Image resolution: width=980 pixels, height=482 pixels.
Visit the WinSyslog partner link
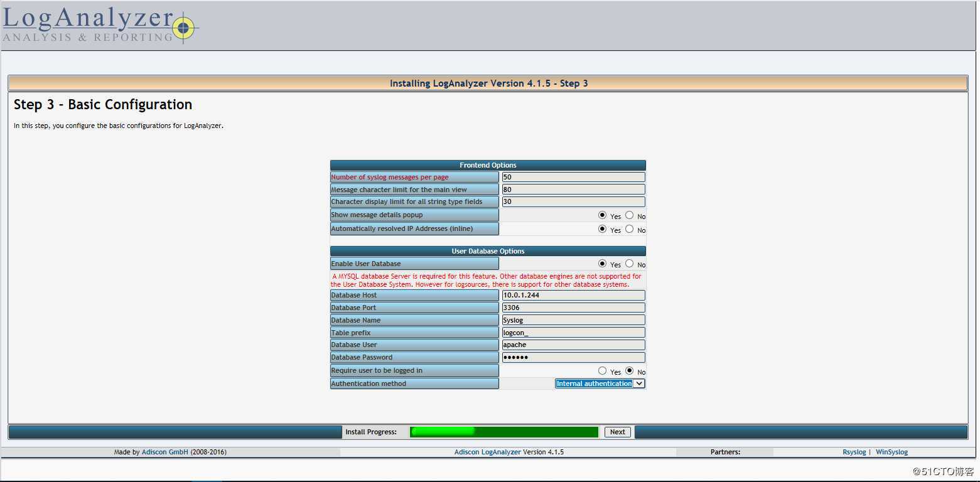tap(891, 452)
